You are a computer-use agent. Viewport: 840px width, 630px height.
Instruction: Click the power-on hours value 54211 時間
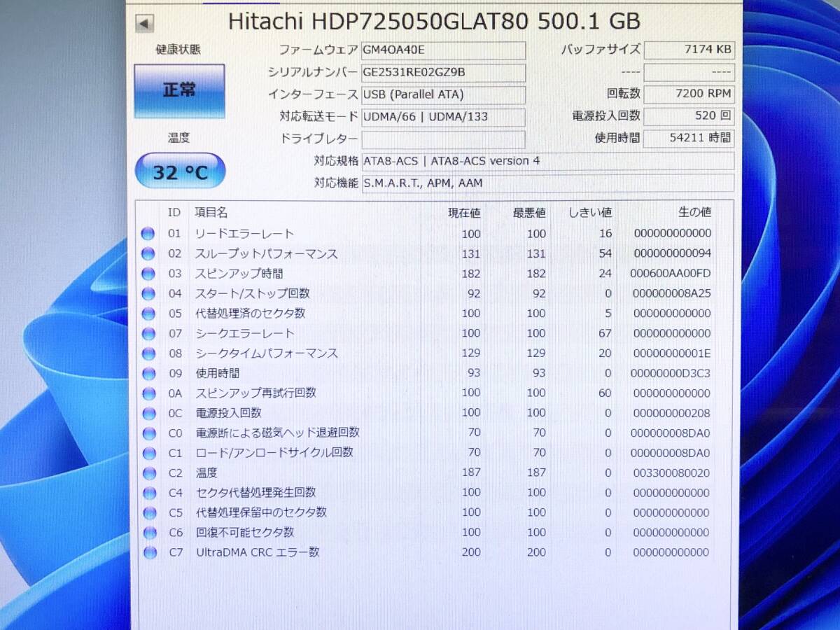tap(689, 138)
